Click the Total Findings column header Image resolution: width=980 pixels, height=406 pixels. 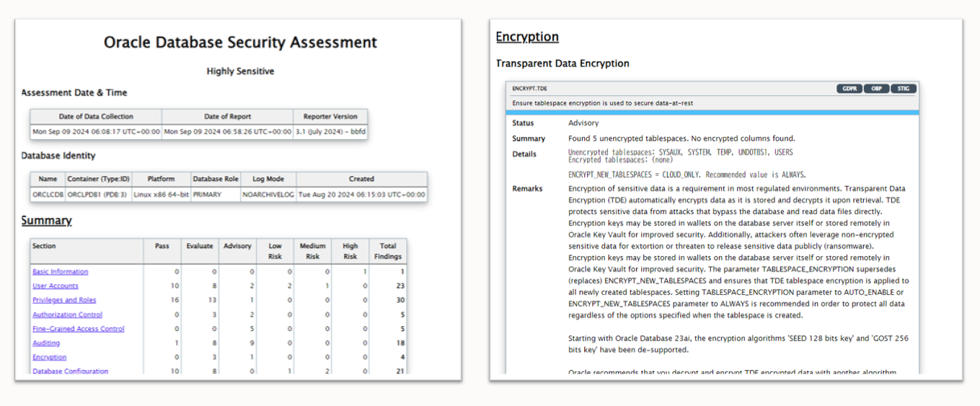pyautogui.click(x=388, y=251)
